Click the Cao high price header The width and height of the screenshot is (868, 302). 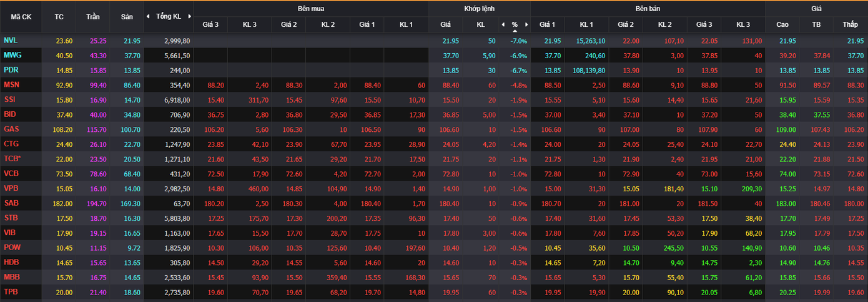click(782, 25)
